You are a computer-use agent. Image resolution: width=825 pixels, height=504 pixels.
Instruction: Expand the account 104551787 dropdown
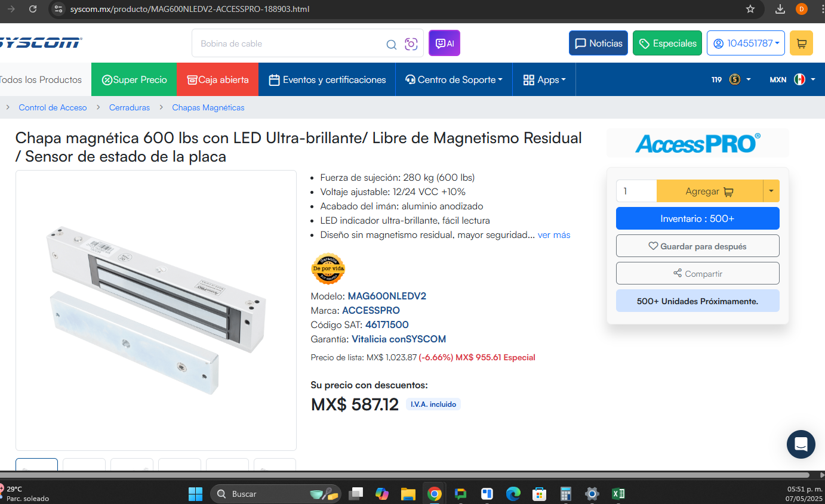tap(746, 44)
